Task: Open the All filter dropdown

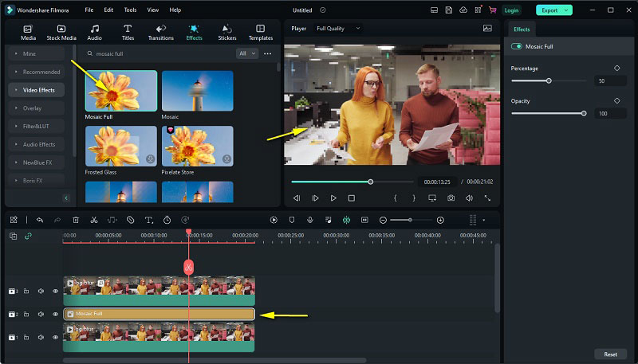Action: (x=247, y=53)
